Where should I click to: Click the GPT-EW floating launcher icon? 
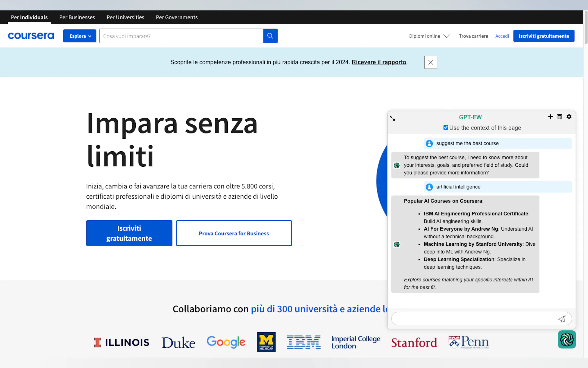567,339
